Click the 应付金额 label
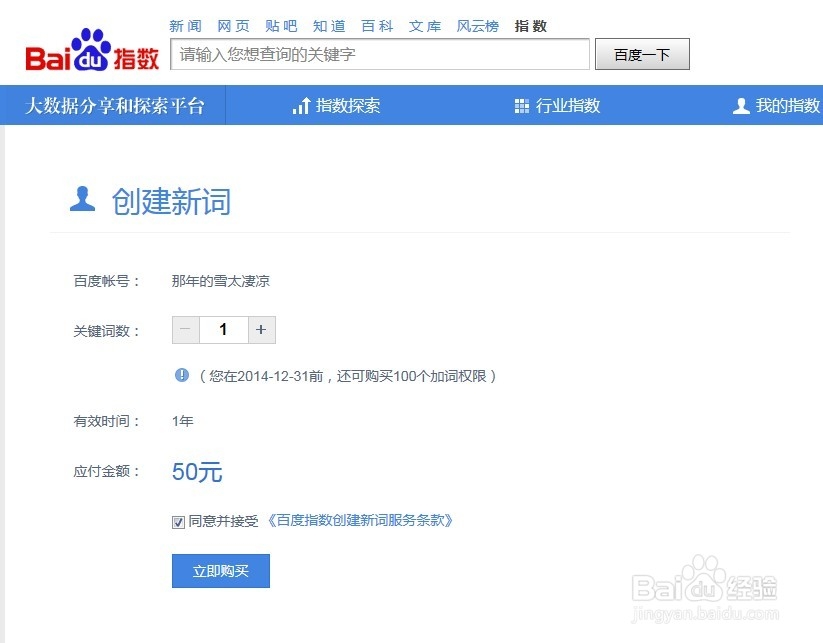This screenshot has width=823, height=643. pos(107,471)
